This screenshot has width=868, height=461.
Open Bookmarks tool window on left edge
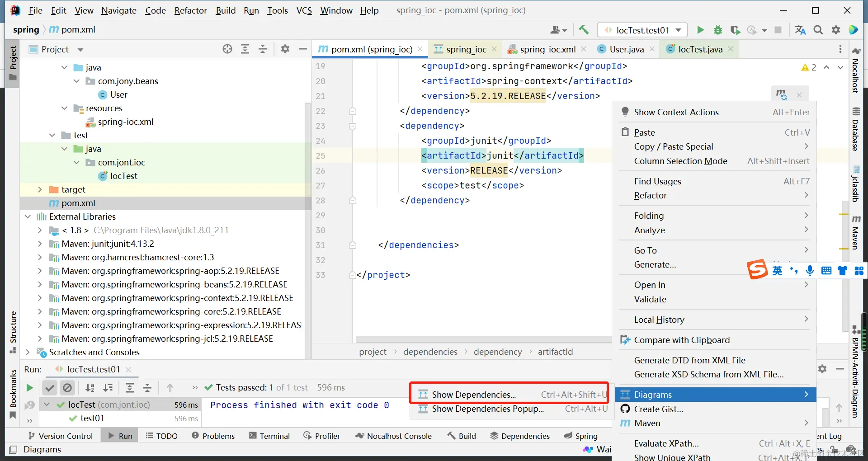[x=13, y=394]
